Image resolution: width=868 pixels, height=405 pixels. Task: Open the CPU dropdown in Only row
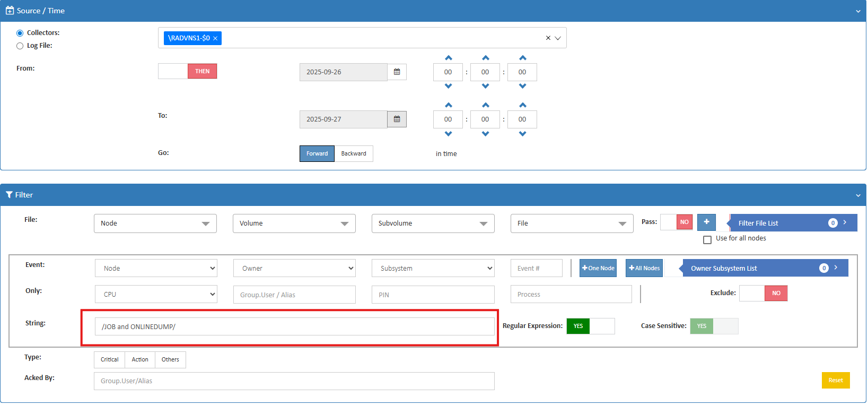pos(156,295)
